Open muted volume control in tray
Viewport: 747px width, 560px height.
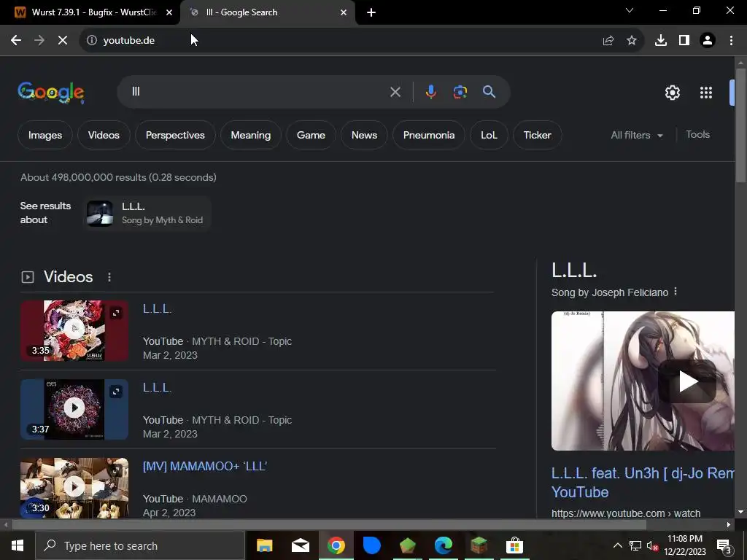pos(652,545)
